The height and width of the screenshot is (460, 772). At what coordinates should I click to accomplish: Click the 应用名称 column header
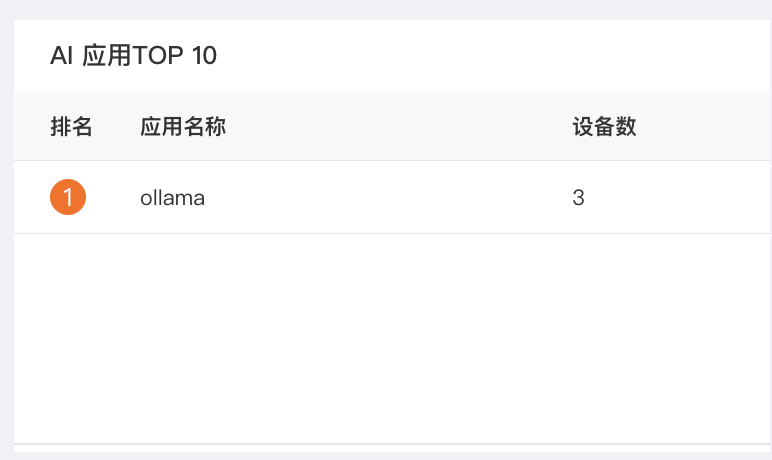click(183, 127)
